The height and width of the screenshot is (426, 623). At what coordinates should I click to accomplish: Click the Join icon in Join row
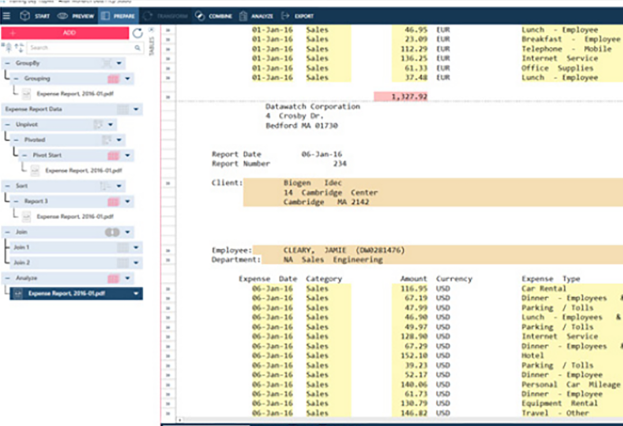[x=112, y=232]
